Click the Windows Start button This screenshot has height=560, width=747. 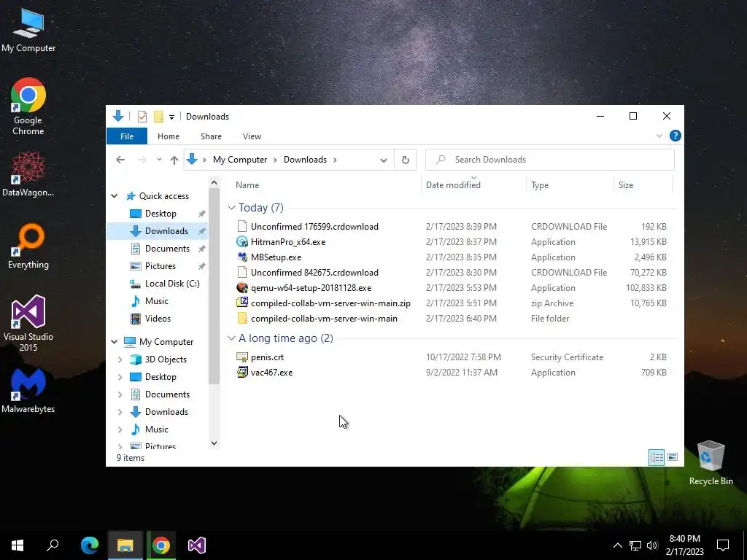click(x=18, y=545)
